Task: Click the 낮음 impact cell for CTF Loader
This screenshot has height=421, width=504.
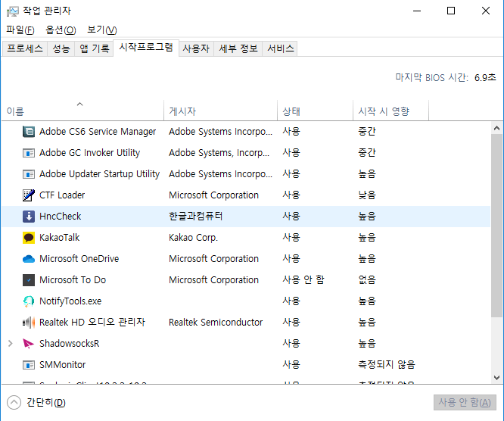Action: [367, 195]
